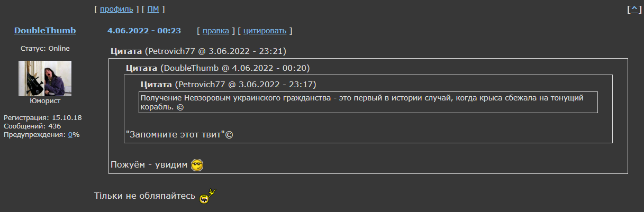This screenshot has width=644, height=212.
Task: Click the "Запомните этот твит" text
Action: pos(179,134)
